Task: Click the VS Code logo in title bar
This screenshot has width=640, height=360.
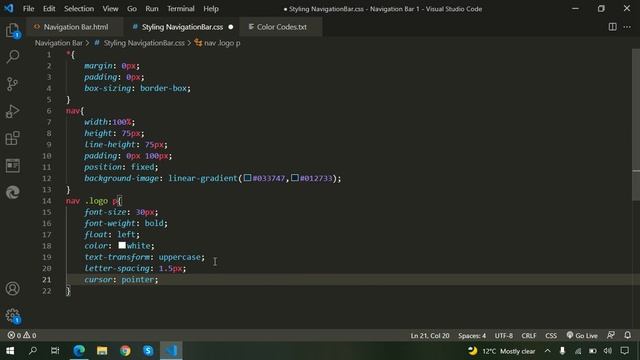Action: click(9, 8)
